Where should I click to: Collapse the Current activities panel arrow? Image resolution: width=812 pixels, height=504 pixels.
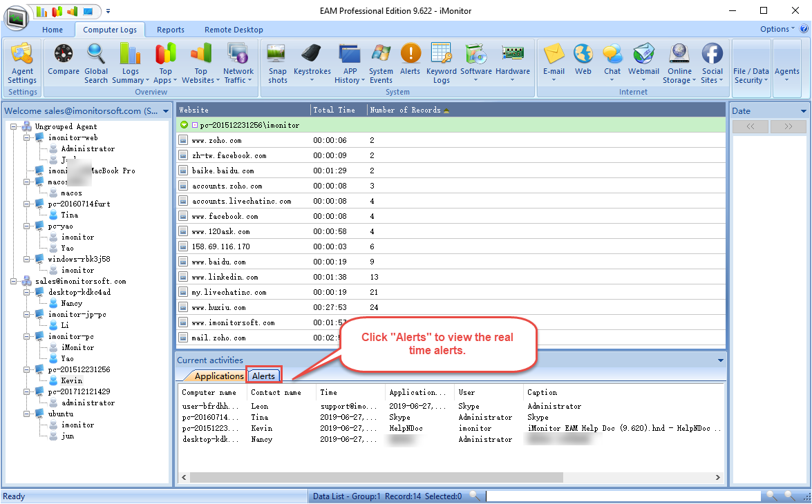pos(720,360)
